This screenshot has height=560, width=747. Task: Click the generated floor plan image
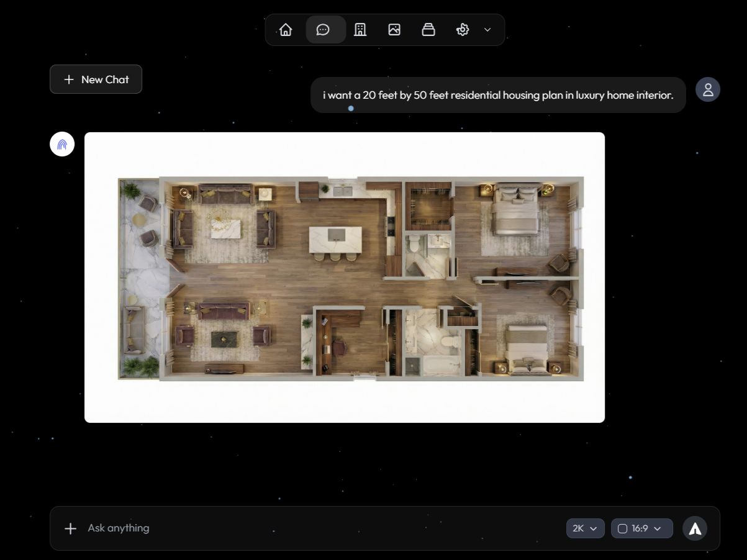(344, 277)
